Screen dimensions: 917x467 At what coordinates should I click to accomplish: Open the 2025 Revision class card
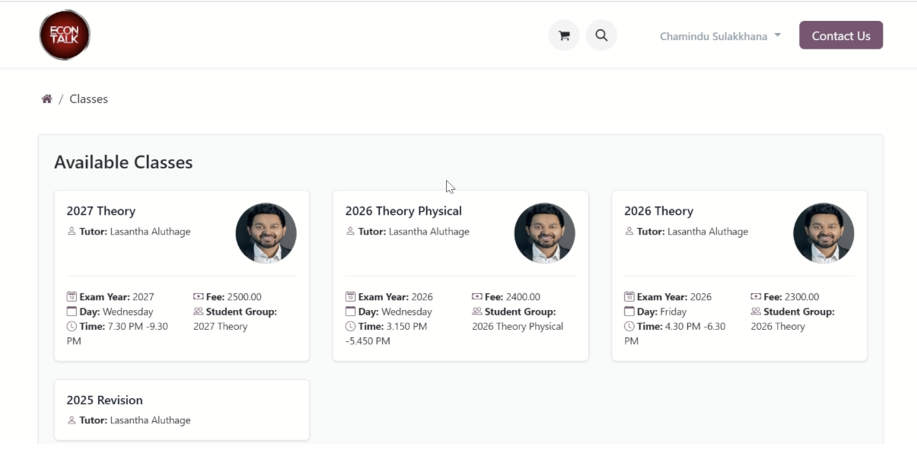pyautogui.click(x=104, y=400)
